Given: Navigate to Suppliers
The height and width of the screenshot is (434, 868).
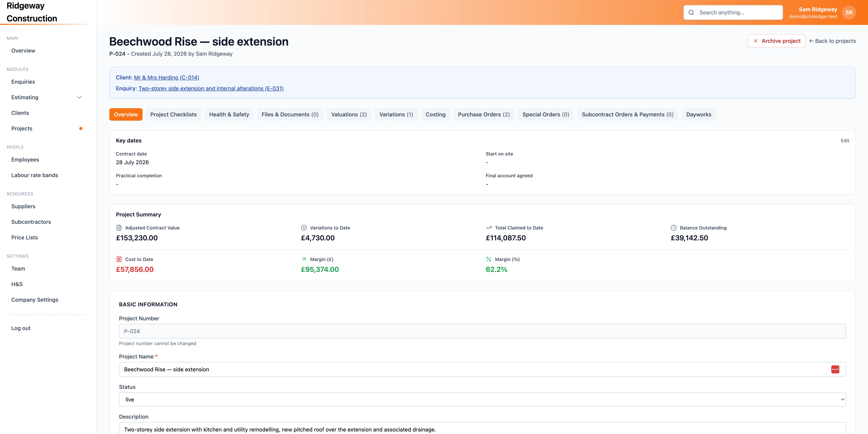Looking at the screenshot, I should tap(23, 206).
